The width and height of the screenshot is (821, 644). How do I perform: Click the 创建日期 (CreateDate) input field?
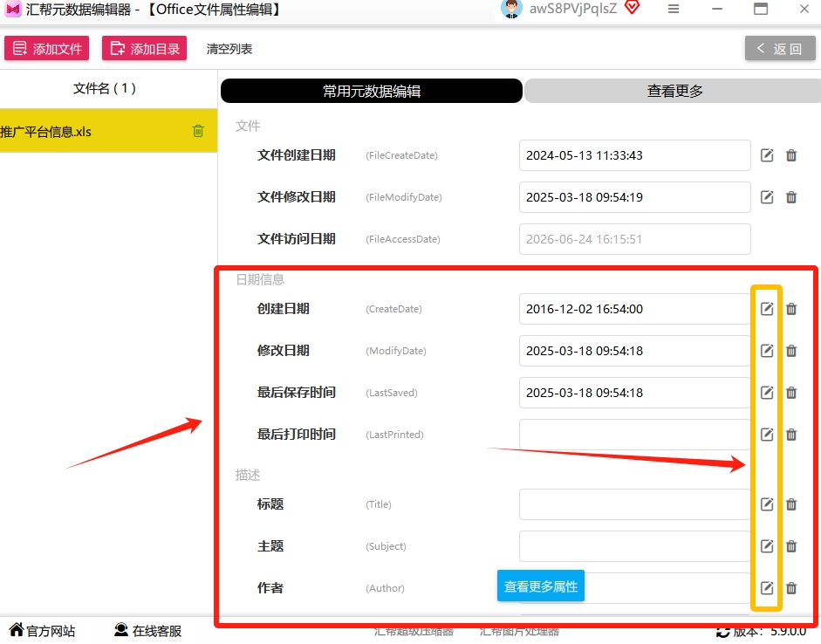634,309
